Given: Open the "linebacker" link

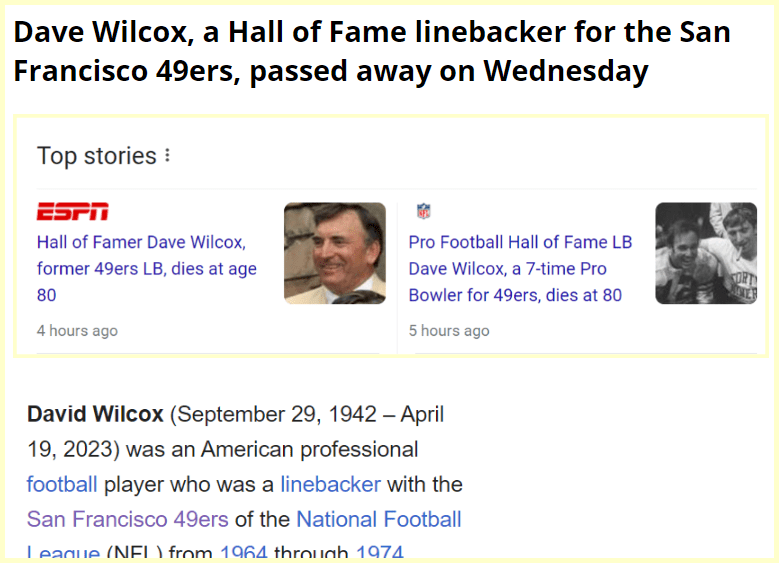Looking at the screenshot, I should pos(330,484).
